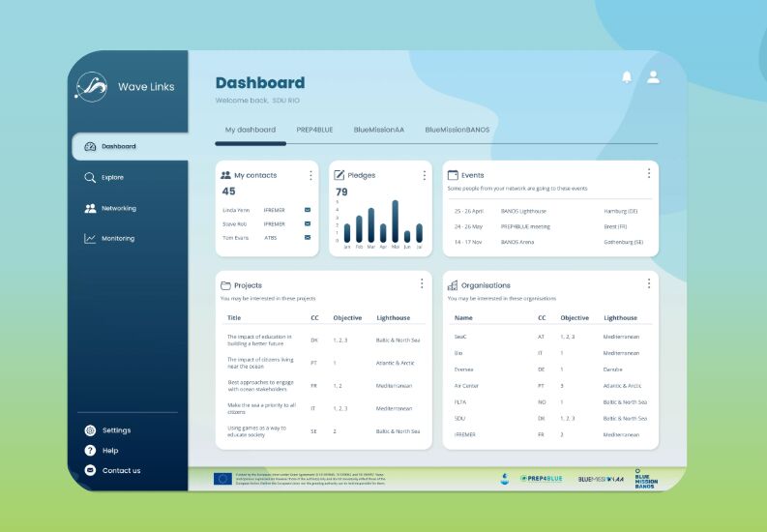
Task: Click the Organisations Objective column header
Action: click(575, 318)
